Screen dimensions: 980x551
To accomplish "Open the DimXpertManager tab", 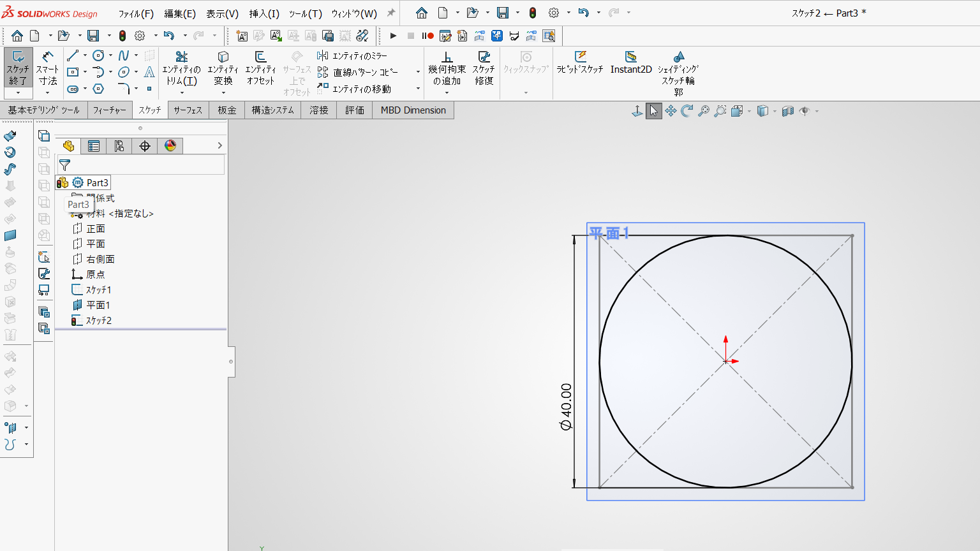I will [x=145, y=146].
